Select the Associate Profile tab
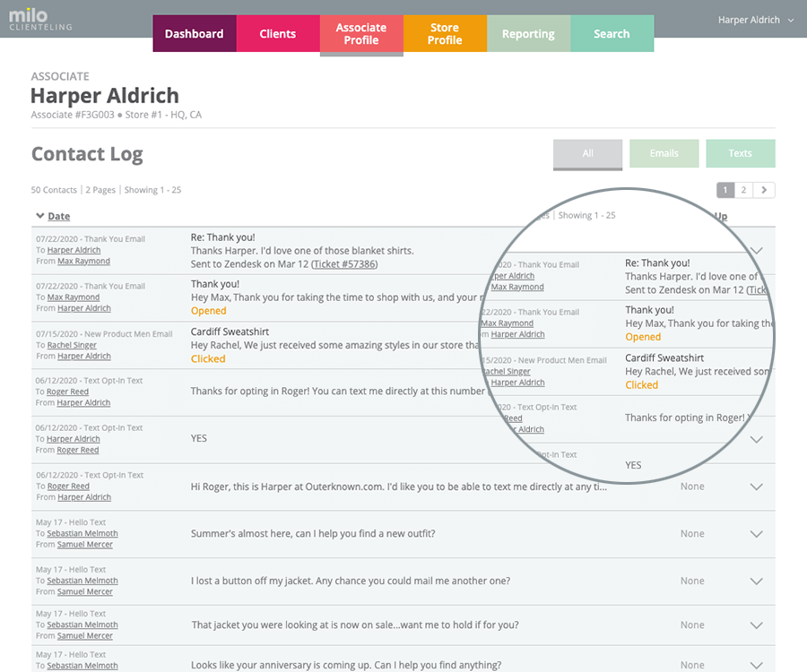This screenshot has height=672, width=807. click(361, 33)
